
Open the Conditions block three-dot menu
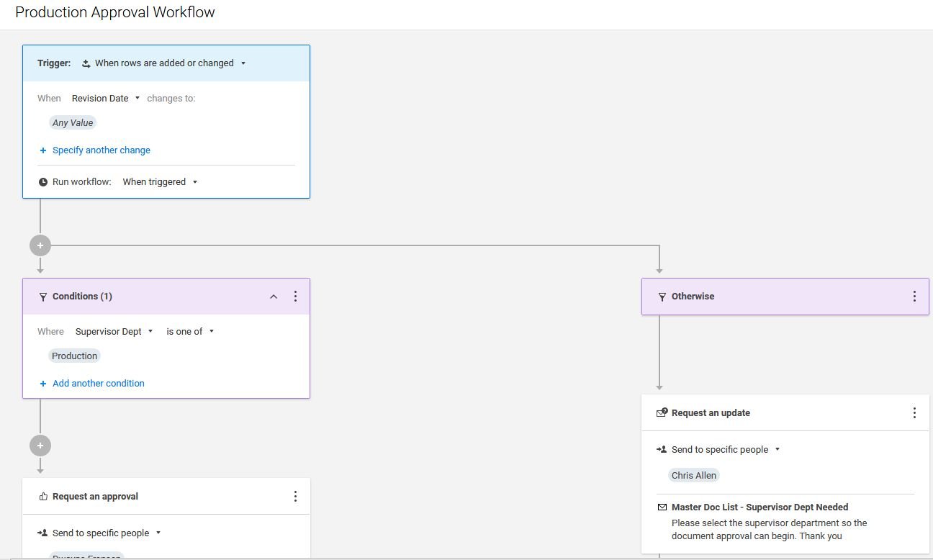click(295, 297)
